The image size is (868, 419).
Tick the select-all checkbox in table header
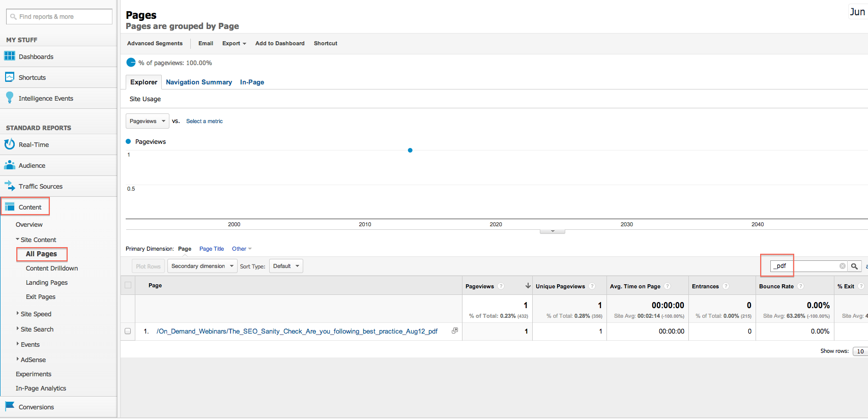pyautogui.click(x=128, y=285)
